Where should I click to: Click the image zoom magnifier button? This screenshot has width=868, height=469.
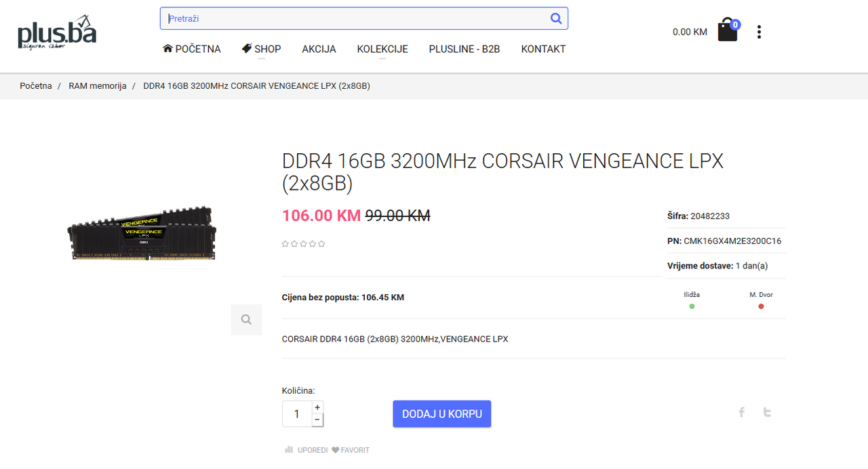click(246, 319)
